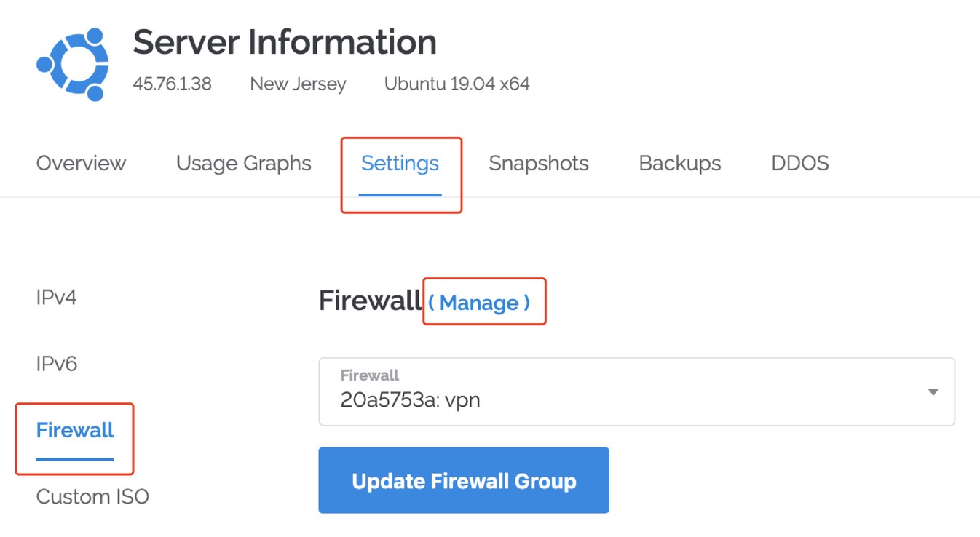The height and width of the screenshot is (537, 980).
Task: Expand the Firewall group dropdown arrow
Action: (933, 392)
